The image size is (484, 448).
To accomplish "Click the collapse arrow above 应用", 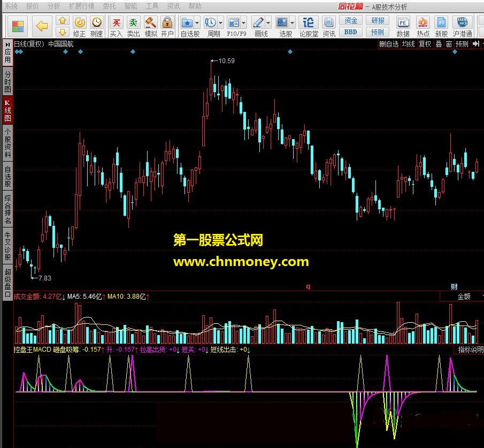I will click(x=7, y=45).
